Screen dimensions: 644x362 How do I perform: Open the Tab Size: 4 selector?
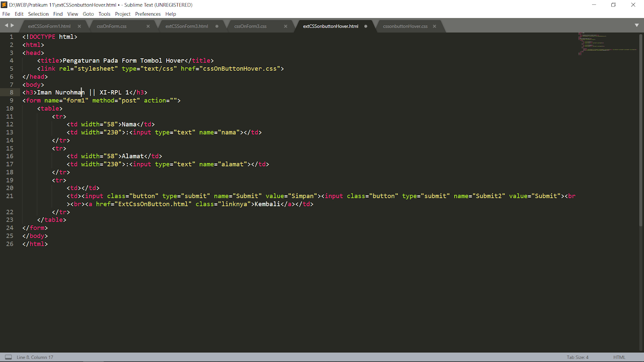[x=577, y=357]
